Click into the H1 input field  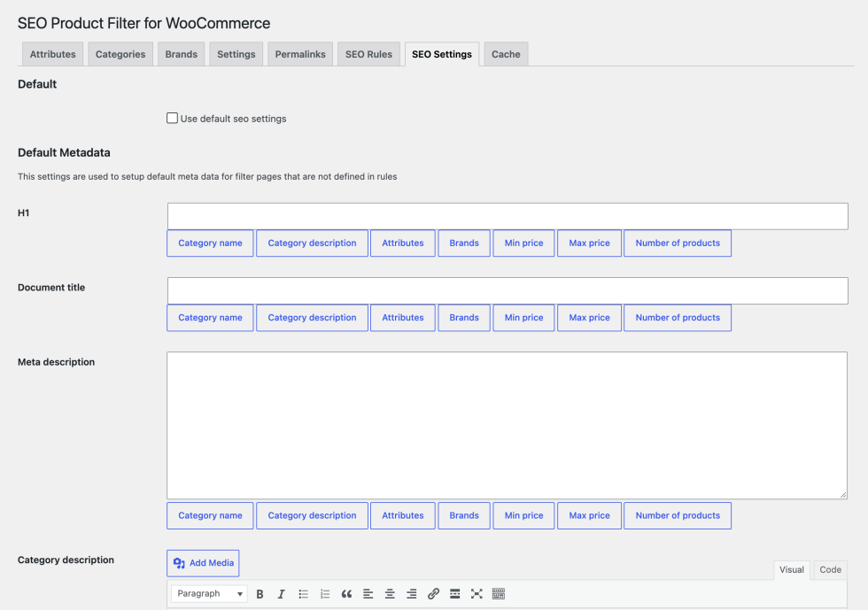pos(508,216)
